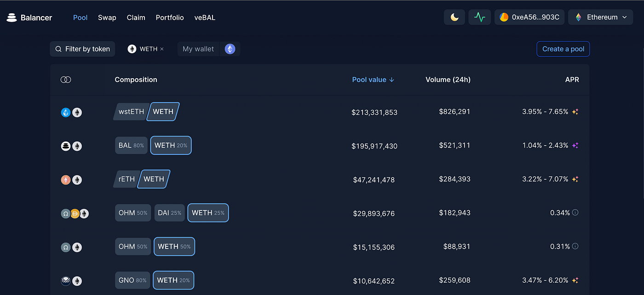
Task: Click pool value $213,331,853
Action: [x=374, y=112]
